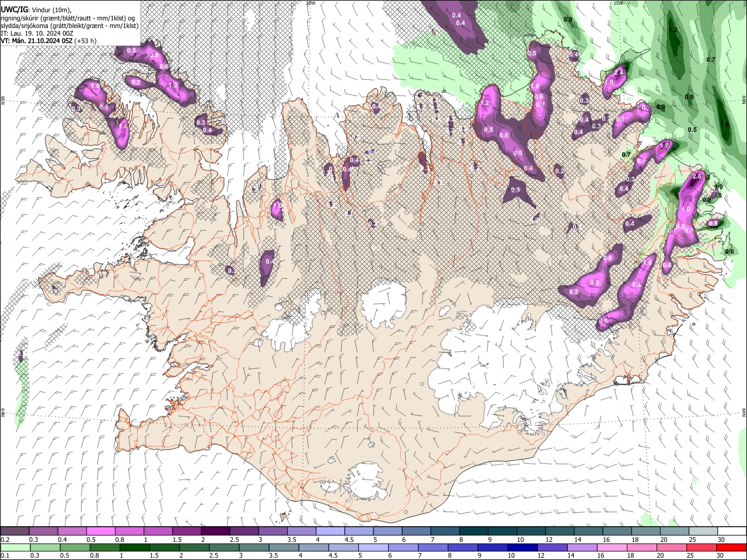This screenshot has width=747, height=560.
Task: Click the 'slydda/snjókoma' legend description line
Action: pyautogui.click(x=69, y=26)
